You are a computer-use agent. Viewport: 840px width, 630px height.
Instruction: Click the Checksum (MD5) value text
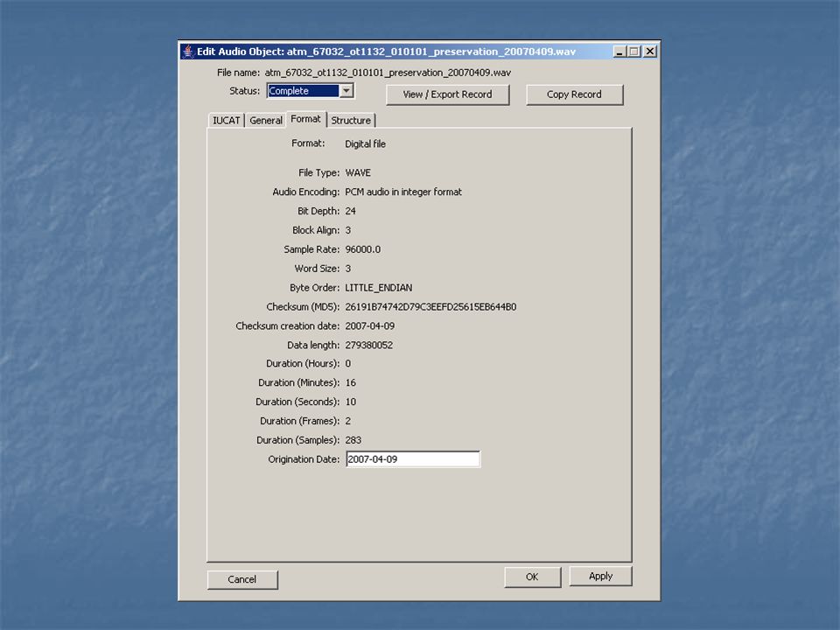[430, 307]
